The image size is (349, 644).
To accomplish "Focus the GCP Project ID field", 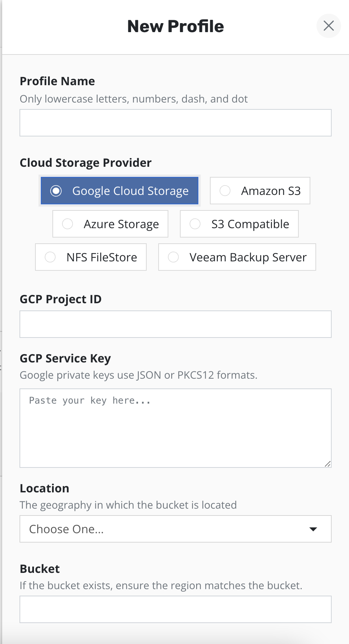I will tap(176, 324).
